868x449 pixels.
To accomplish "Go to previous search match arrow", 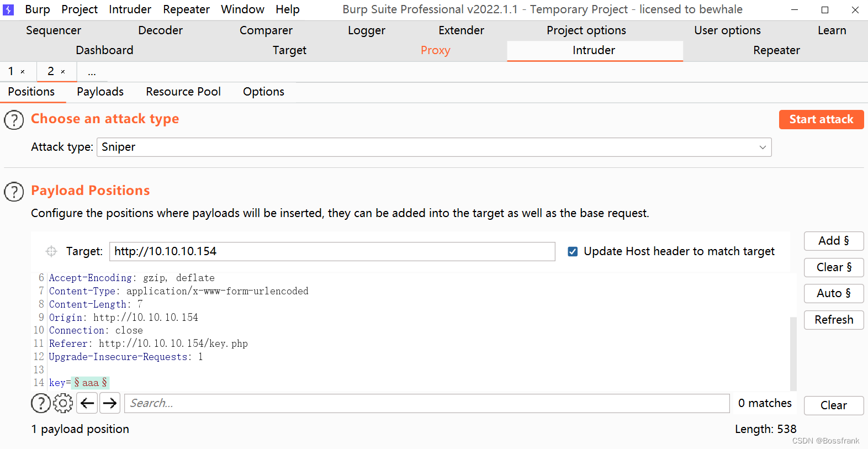I will click(87, 403).
